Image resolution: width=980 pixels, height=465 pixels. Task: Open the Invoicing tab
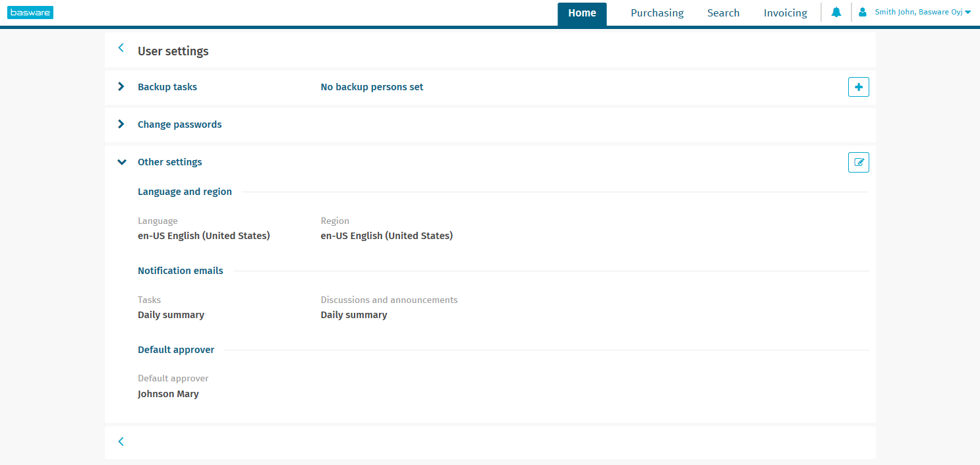(x=785, y=13)
